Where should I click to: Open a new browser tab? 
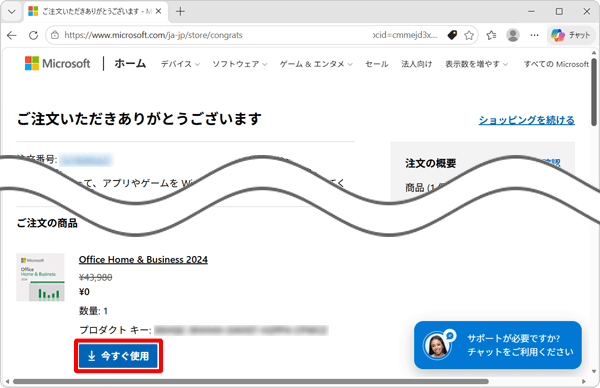(x=180, y=11)
